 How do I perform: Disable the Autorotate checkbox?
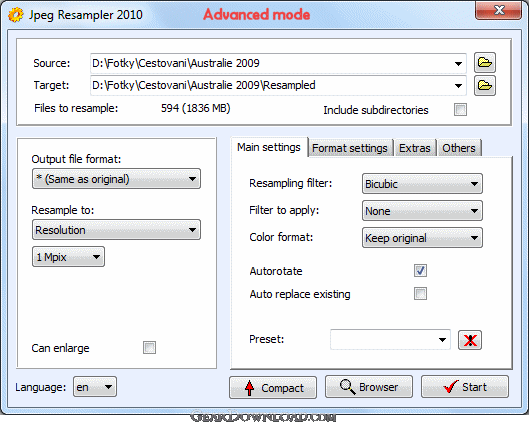pyautogui.click(x=420, y=271)
